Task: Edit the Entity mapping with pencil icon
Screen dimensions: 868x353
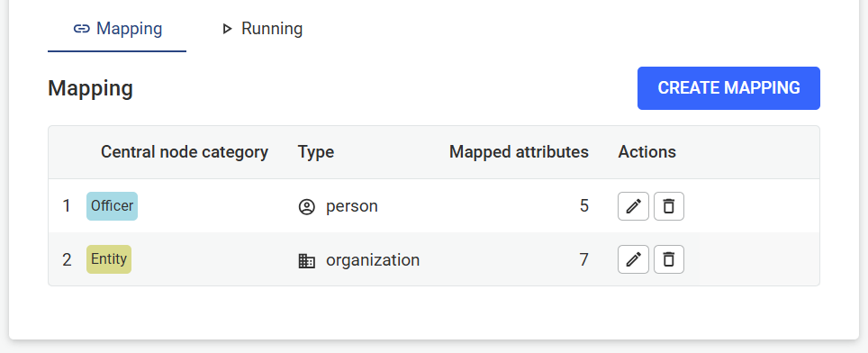Action: click(x=633, y=259)
